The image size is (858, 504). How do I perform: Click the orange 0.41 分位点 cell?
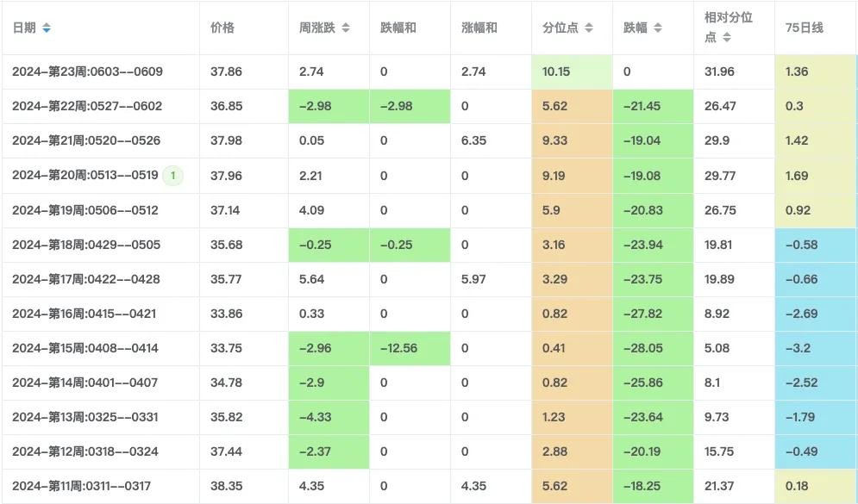coord(554,348)
